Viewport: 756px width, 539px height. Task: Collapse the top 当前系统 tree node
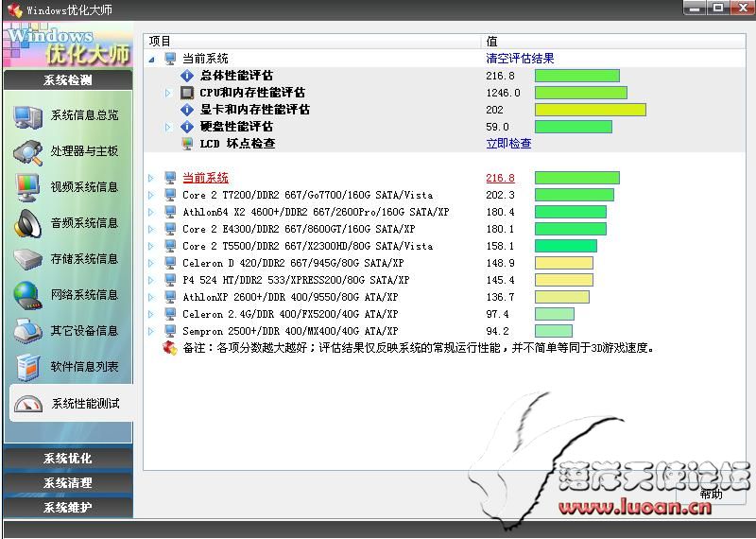click(x=152, y=60)
